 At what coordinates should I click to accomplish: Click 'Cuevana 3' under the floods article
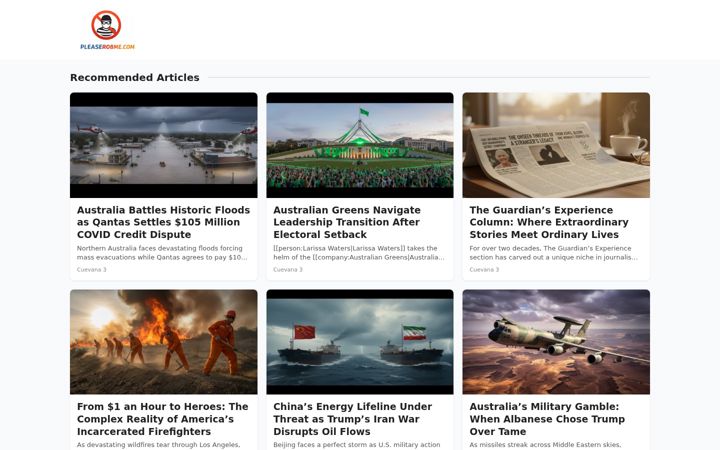(x=91, y=270)
